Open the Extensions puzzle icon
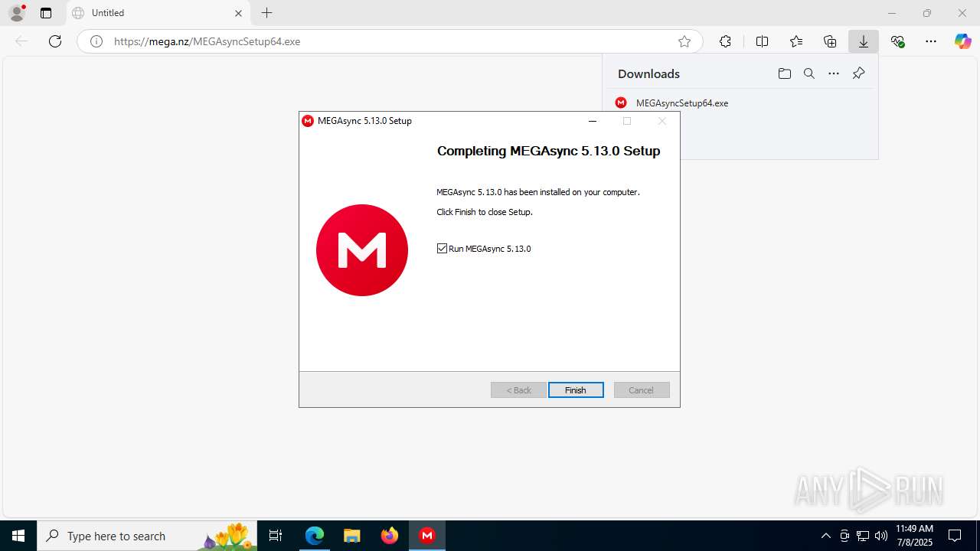 point(725,41)
